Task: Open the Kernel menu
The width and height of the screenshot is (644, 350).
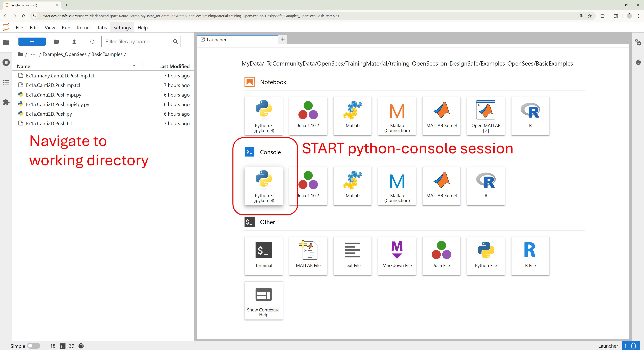Action: click(x=84, y=27)
